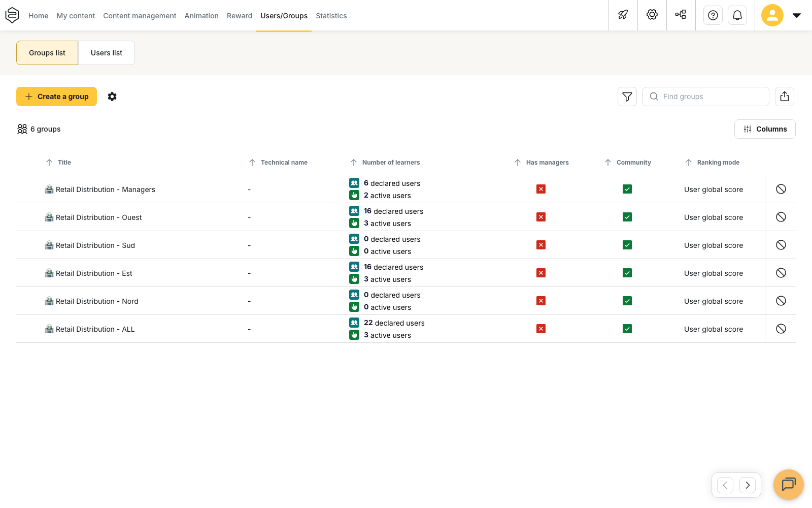
Task: Toggle Community checkbox for Ouest group
Action: coord(627,217)
